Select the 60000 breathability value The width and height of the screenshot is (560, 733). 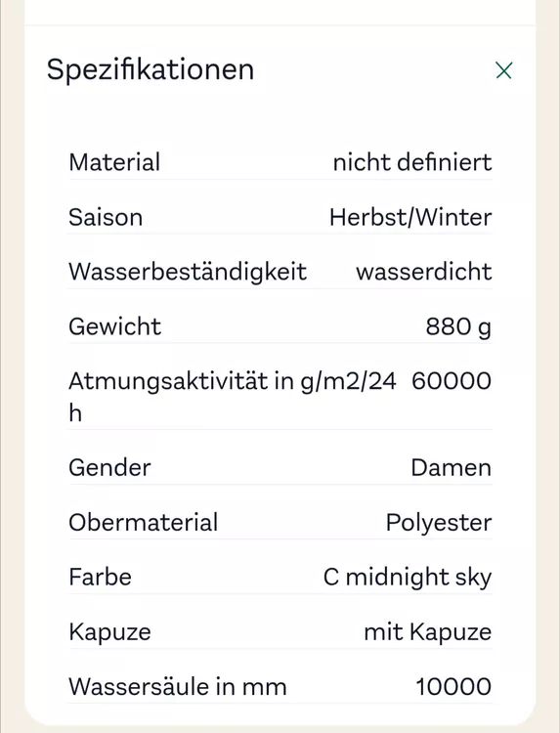click(452, 380)
